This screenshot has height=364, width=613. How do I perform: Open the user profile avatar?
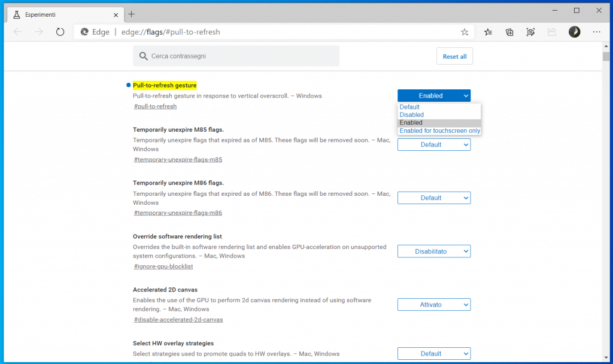pyautogui.click(x=574, y=32)
